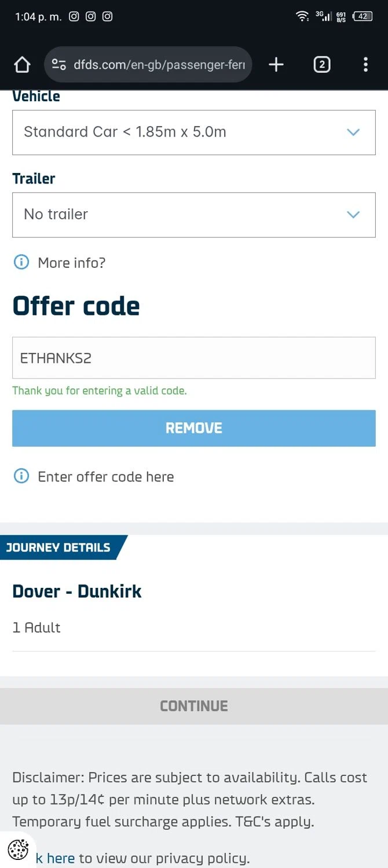Open the browser three-dot menu

(x=365, y=65)
